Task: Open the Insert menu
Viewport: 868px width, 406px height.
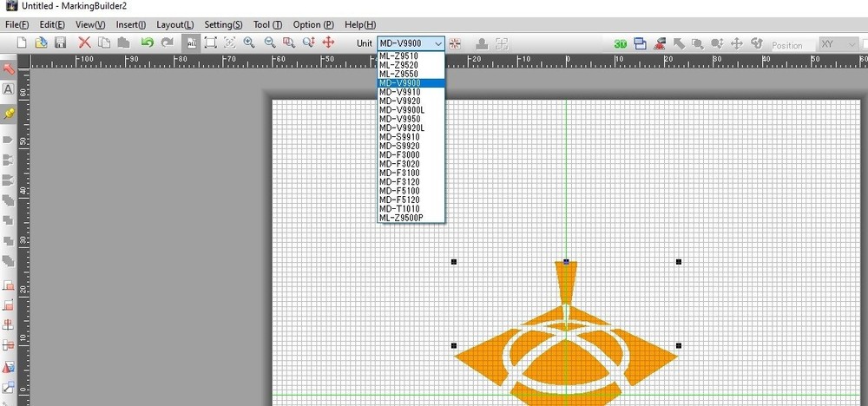Action: 131,25
